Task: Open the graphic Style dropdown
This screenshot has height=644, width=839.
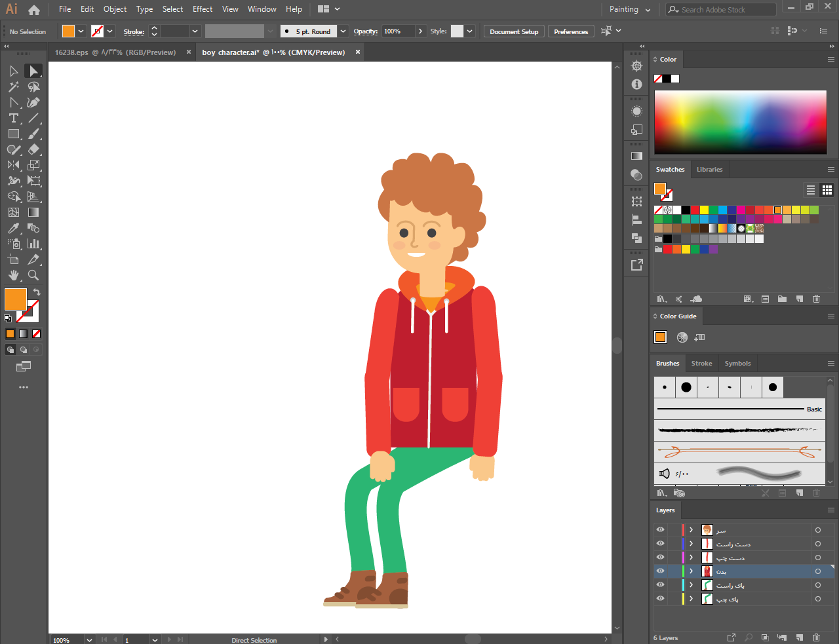Action: (469, 31)
